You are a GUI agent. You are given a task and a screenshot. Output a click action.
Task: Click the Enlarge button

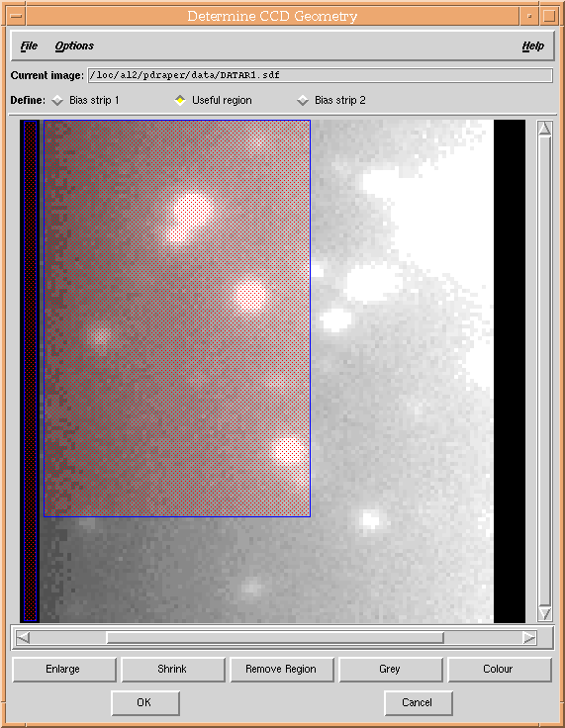click(x=63, y=669)
